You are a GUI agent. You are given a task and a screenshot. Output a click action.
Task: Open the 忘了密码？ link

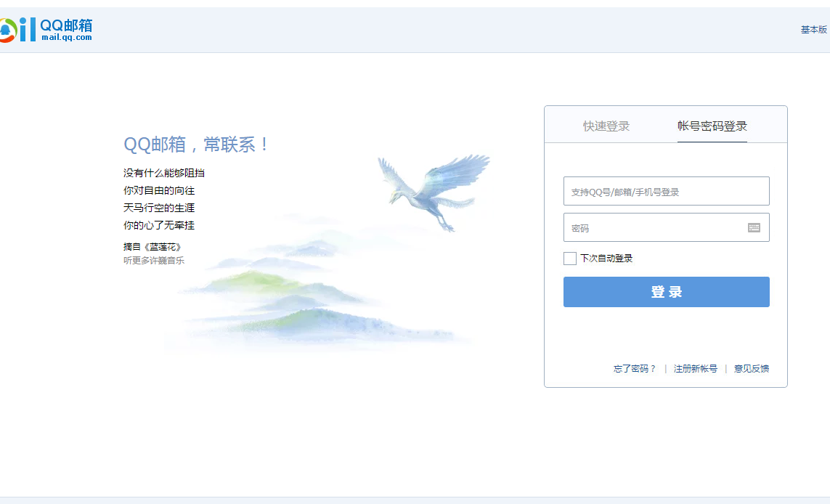coord(634,368)
